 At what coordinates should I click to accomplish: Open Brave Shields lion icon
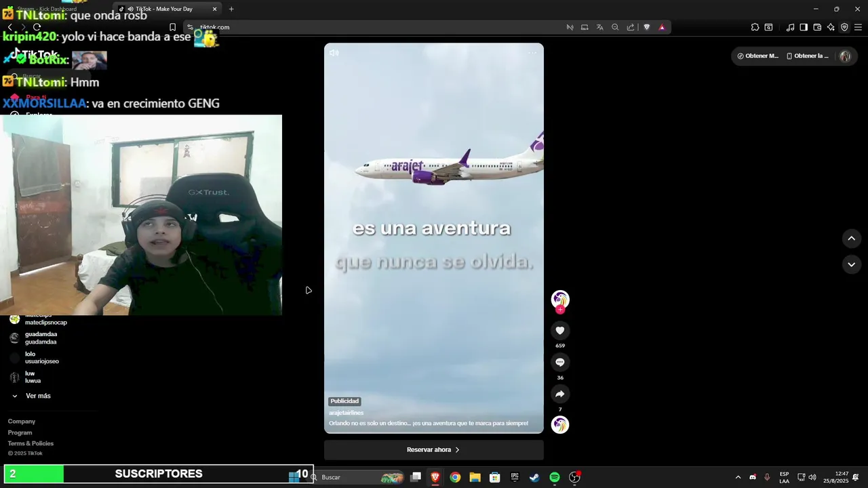coord(646,27)
